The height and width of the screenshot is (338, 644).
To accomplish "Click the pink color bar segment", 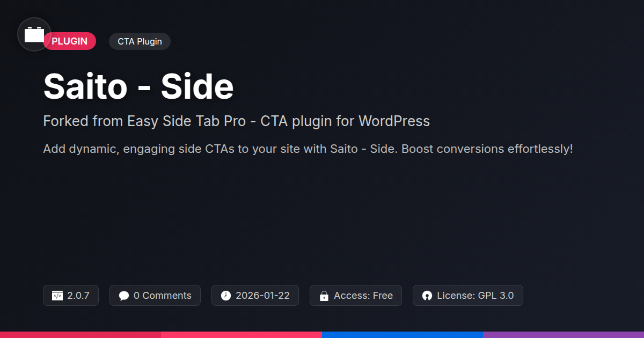I will [x=241, y=335].
